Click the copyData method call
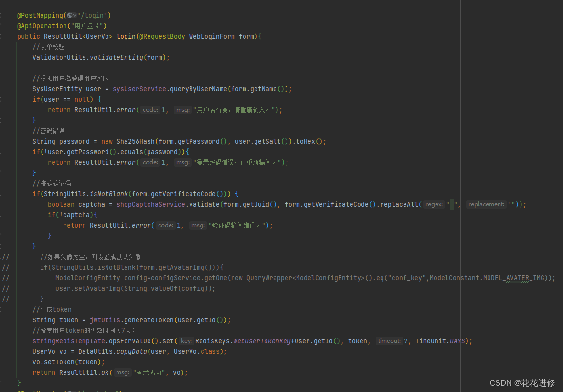563x392 pixels. (x=132, y=351)
